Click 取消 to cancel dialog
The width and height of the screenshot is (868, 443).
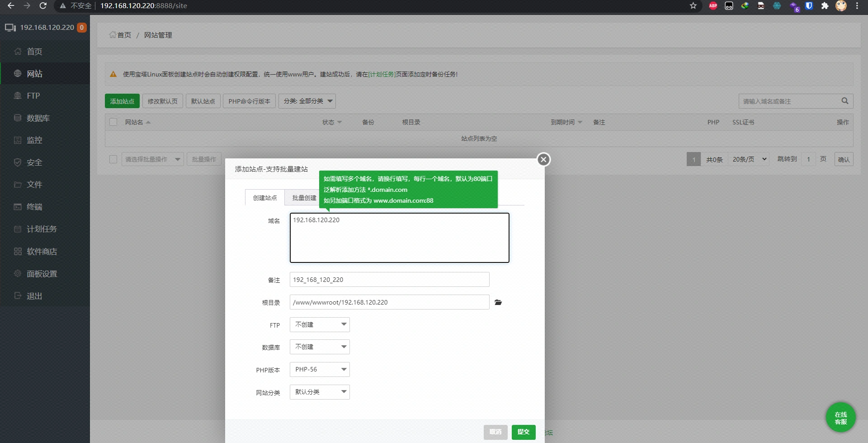495,432
